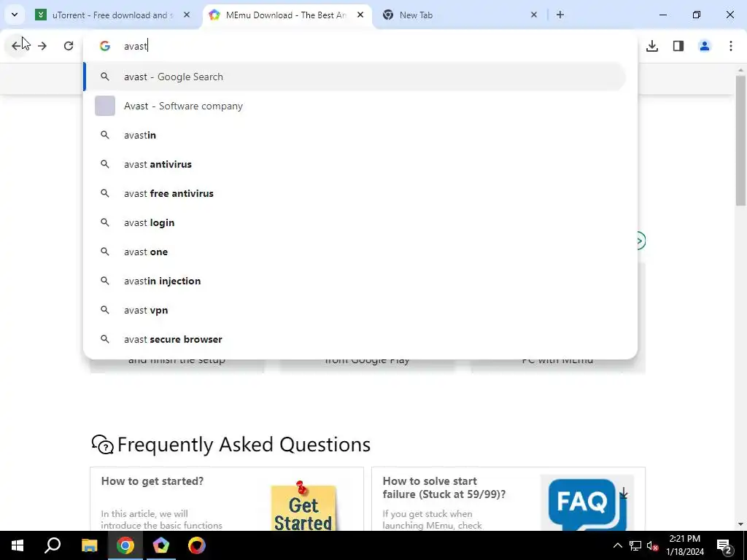Open Windows taskbar search
This screenshot has height=560, width=747.
[x=53, y=545]
